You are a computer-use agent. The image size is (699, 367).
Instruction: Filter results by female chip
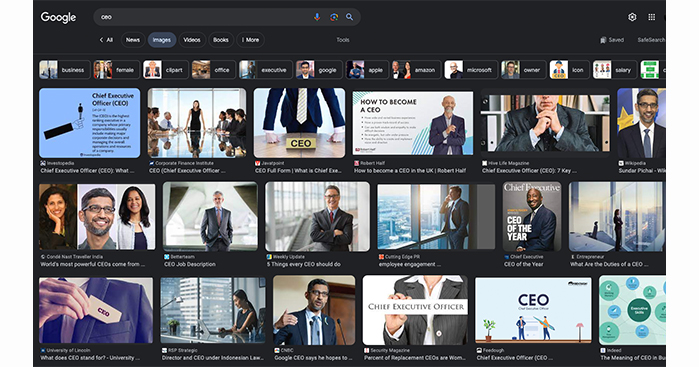(117, 70)
